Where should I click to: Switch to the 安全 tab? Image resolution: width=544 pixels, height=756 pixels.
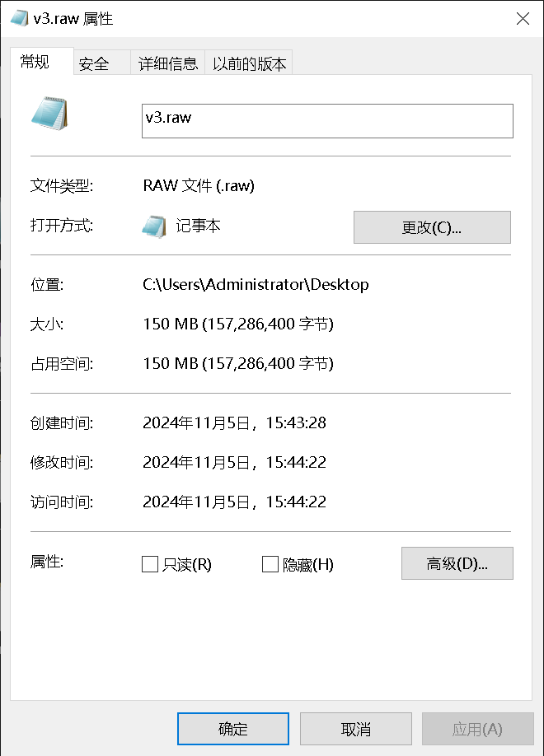pyautogui.click(x=94, y=63)
